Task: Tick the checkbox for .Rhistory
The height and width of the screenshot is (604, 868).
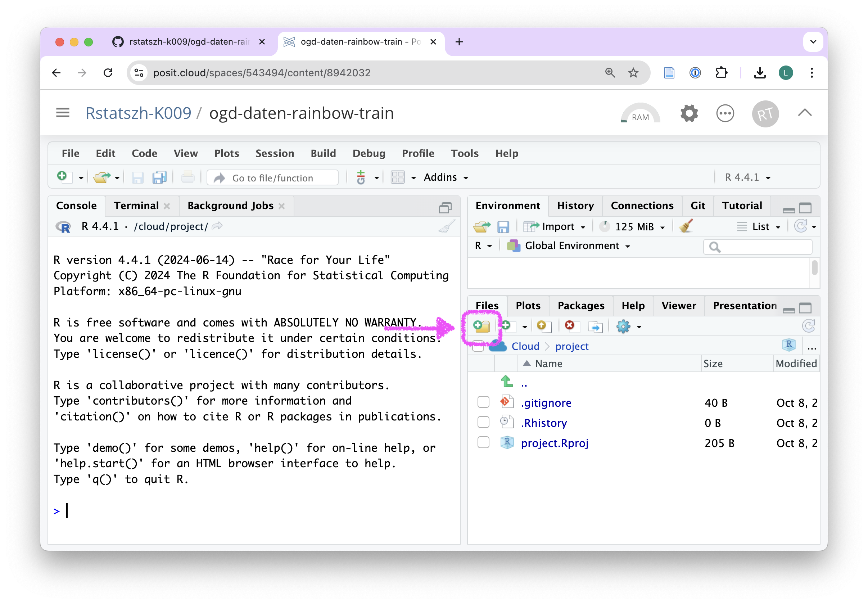Action: click(483, 422)
